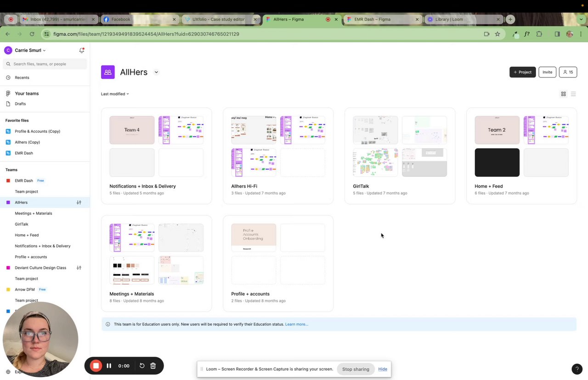Image resolution: width=588 pixels, height=380 pixels.
Task: Open the GirlTalk project card
Action: (x=400, y=156)
